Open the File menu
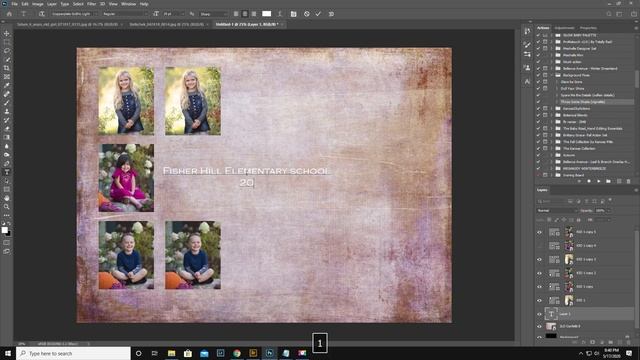Screen dimensions: 640x360 [14, 4]
